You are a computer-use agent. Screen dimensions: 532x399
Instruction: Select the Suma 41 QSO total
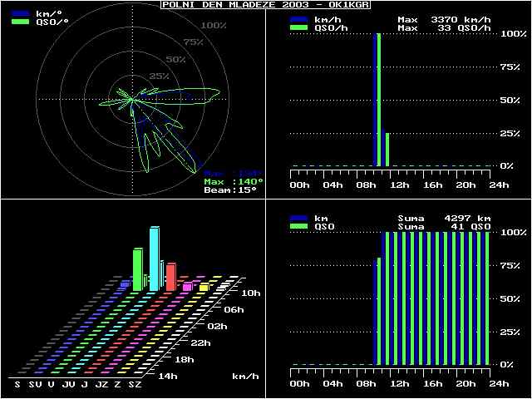point(444,226)
